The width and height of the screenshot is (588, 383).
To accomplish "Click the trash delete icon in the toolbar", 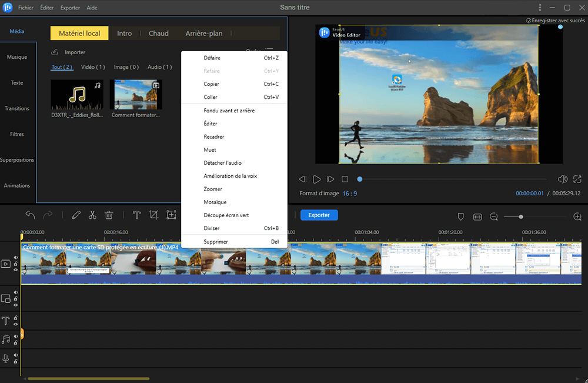I will (x=109, y=215).
